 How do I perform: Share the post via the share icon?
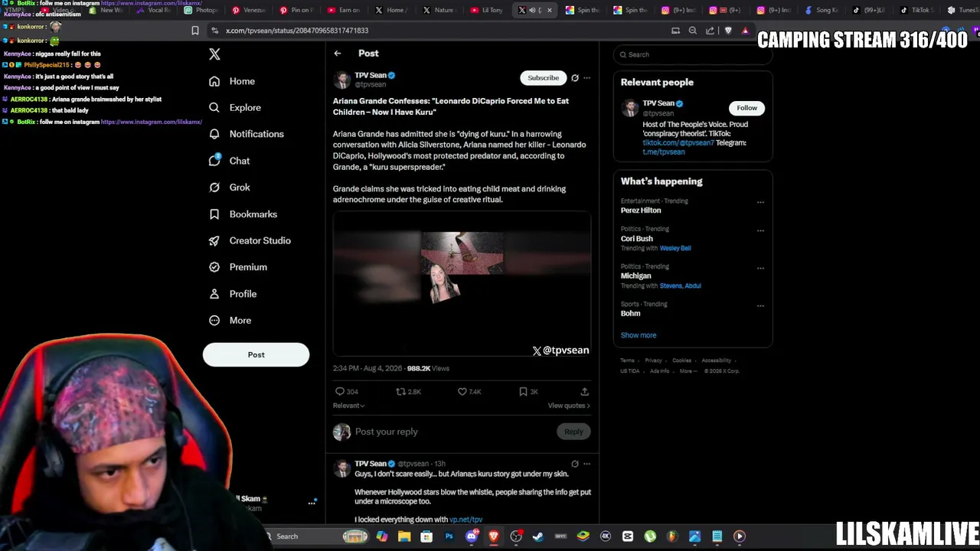pyautogui.click(x=585, y=392)
